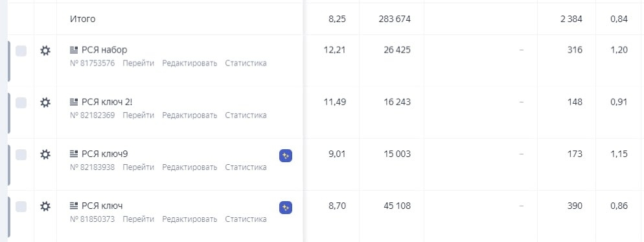This screenshot has height=242, width=644.
Task: Tick checkbox for РСЯ ключ campaign
Action: coord(21,206)
